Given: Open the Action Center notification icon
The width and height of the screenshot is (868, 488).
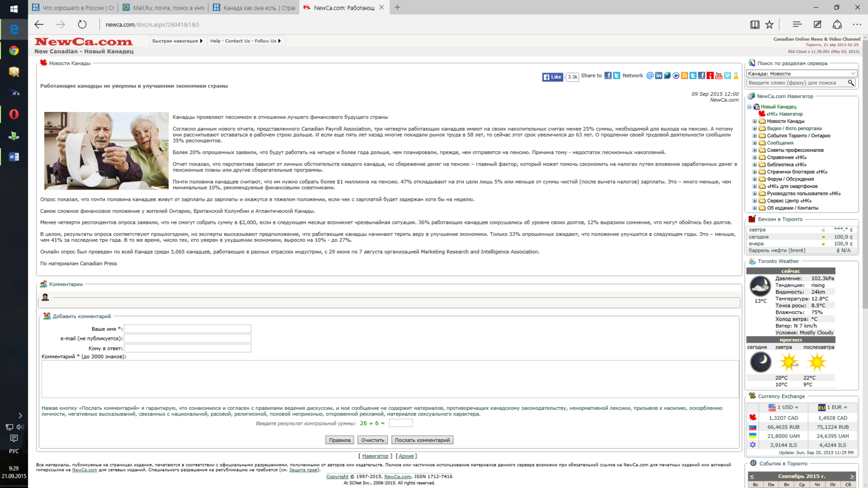Looking at the screenshot, I should [14, 438].
